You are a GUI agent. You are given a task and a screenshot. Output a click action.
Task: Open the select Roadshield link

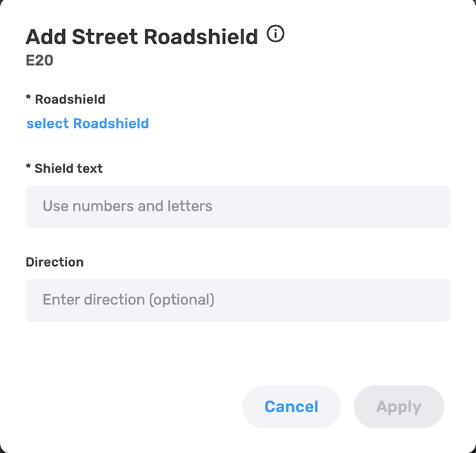pyautogui.click(x=88, y=124)
